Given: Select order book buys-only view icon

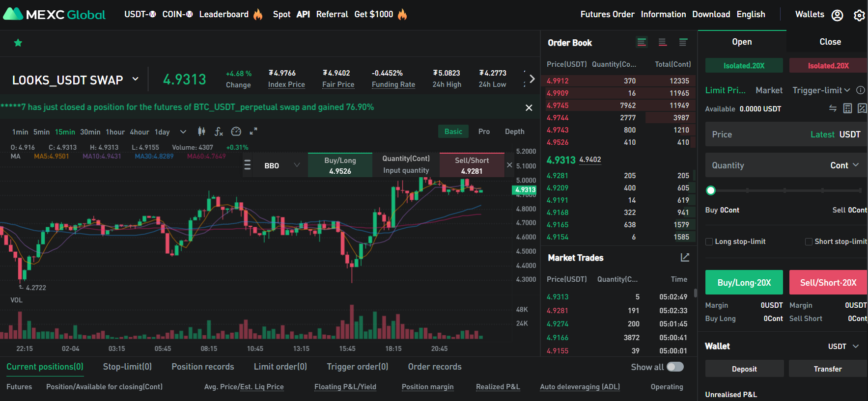Looking at the screenshot, I should click(683, 42).
